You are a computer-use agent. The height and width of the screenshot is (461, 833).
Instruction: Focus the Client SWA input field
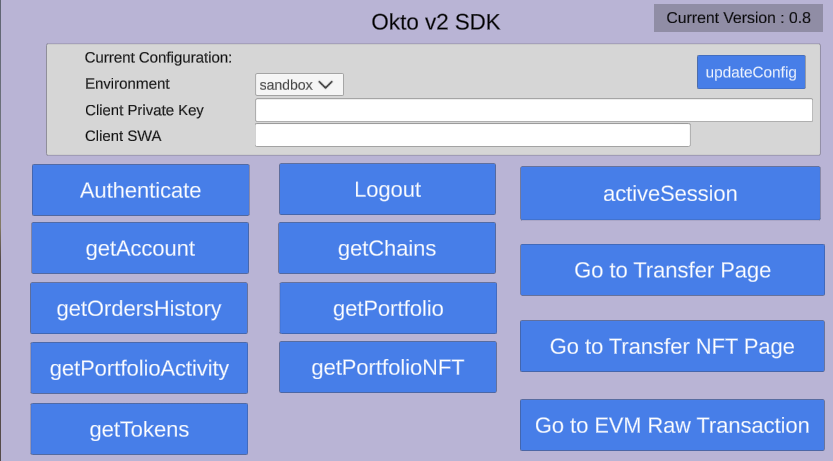[472, 135]
